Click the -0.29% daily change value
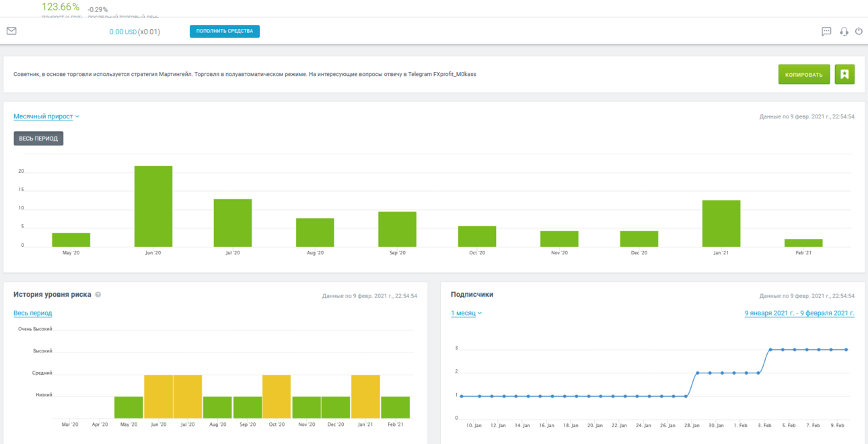Viewport: 868px width, 444px height. [x=98, y=9]
